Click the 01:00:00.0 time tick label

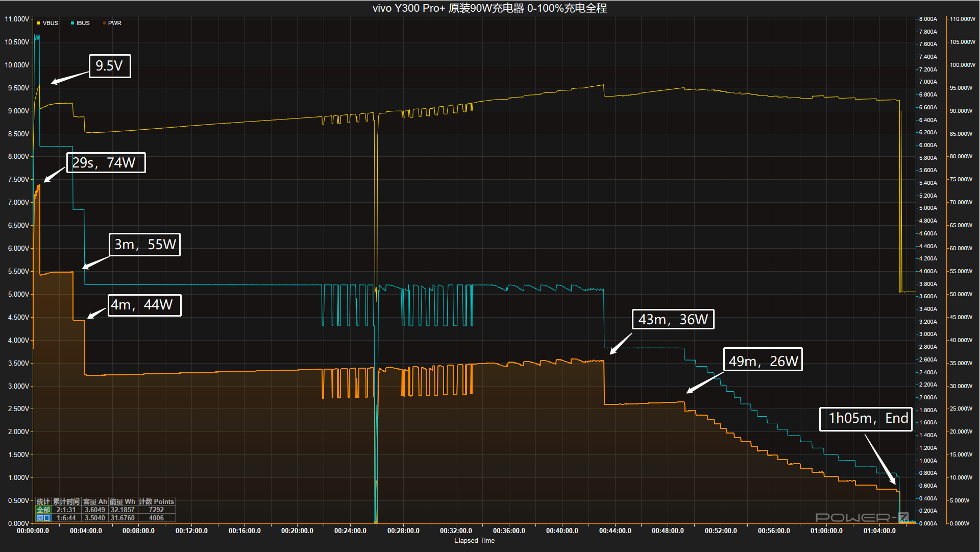tap(826, 531)
